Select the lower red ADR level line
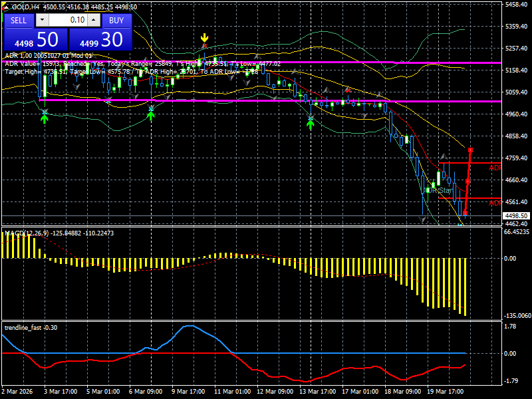 (470, 198)
